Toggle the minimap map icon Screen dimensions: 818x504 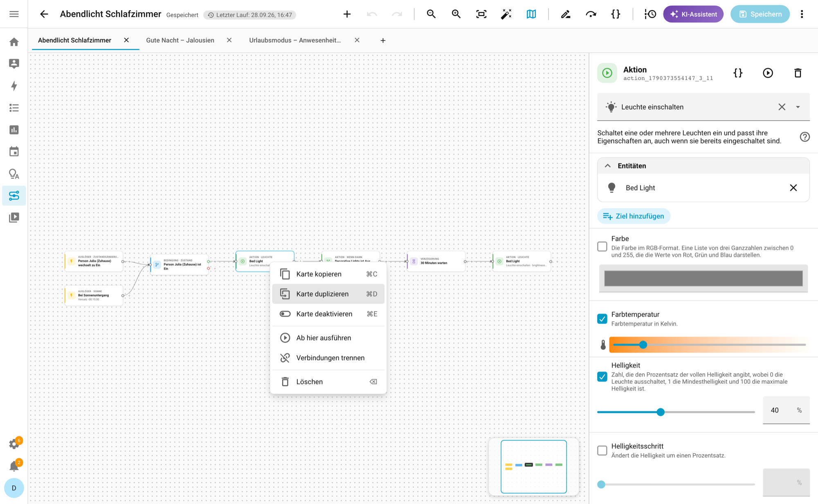click(531, 14)
